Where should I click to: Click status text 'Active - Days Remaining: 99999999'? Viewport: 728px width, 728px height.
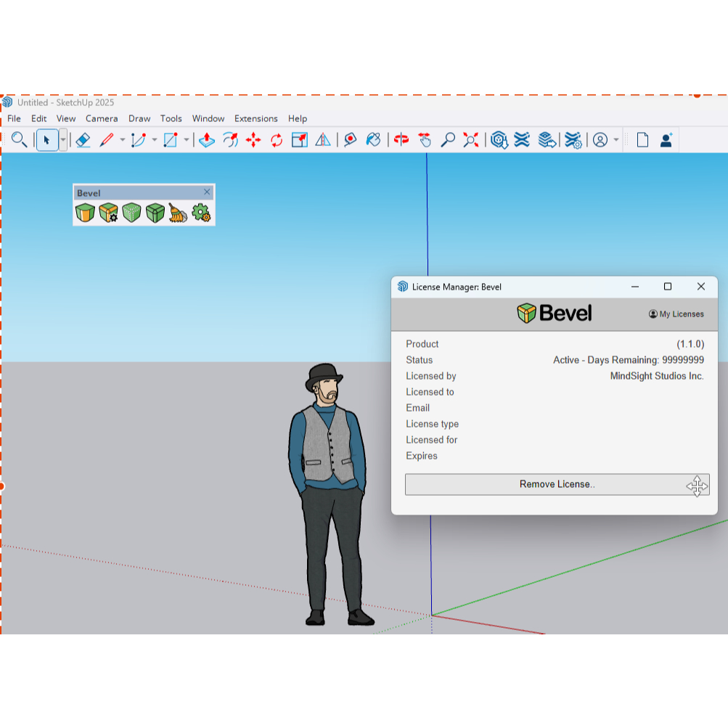pos(628,360)
